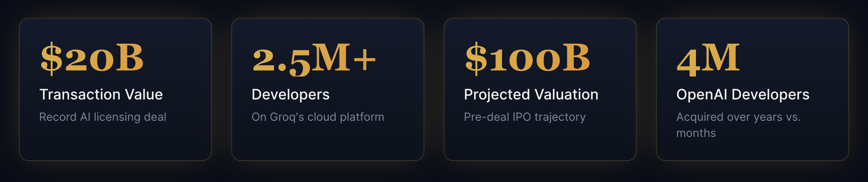The height and width of the screenshot is (182, 868).
Task: Select the Developers card heading
Action: pyautogui.click(x=291, y=95)
